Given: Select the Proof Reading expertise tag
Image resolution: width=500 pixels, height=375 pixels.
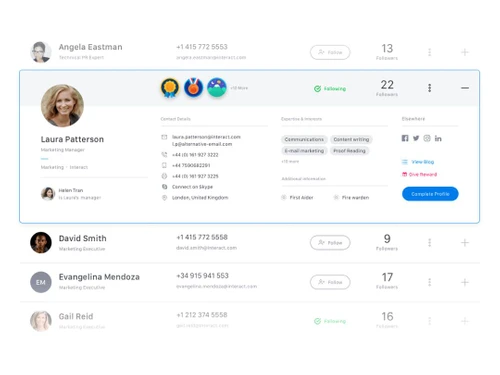Looking at the screenshot, I should [x=349, y=151].
